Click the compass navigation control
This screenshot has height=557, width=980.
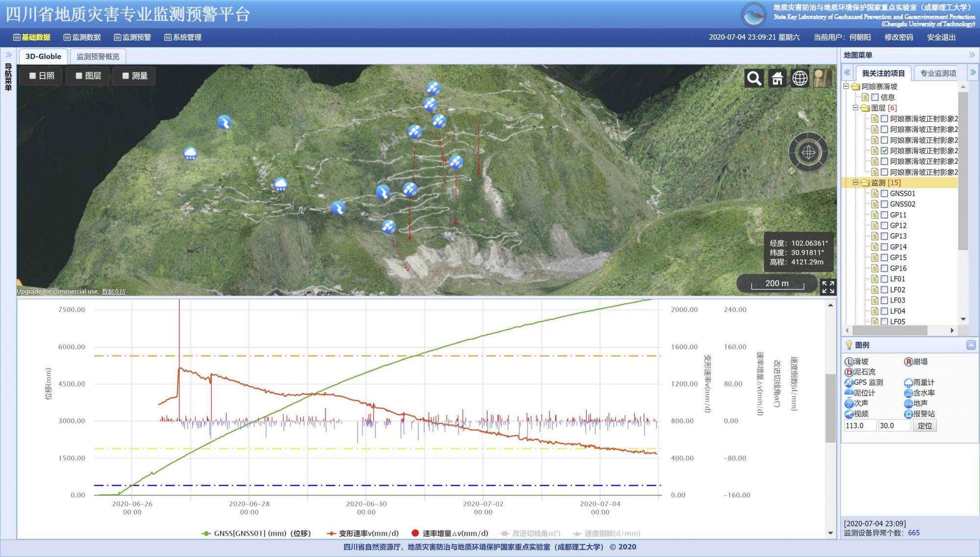click(x=808, y=152)
